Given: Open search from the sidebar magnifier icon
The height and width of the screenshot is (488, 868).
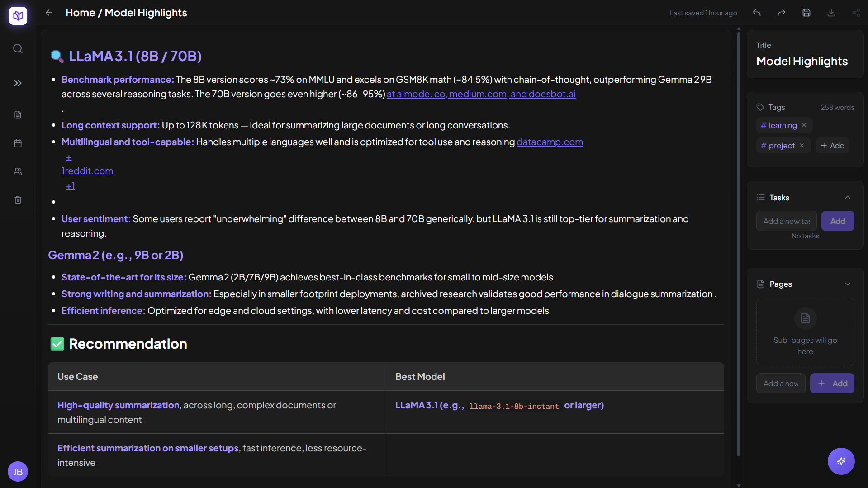Looking at the screenshot, I should click(x=18, y=48).
